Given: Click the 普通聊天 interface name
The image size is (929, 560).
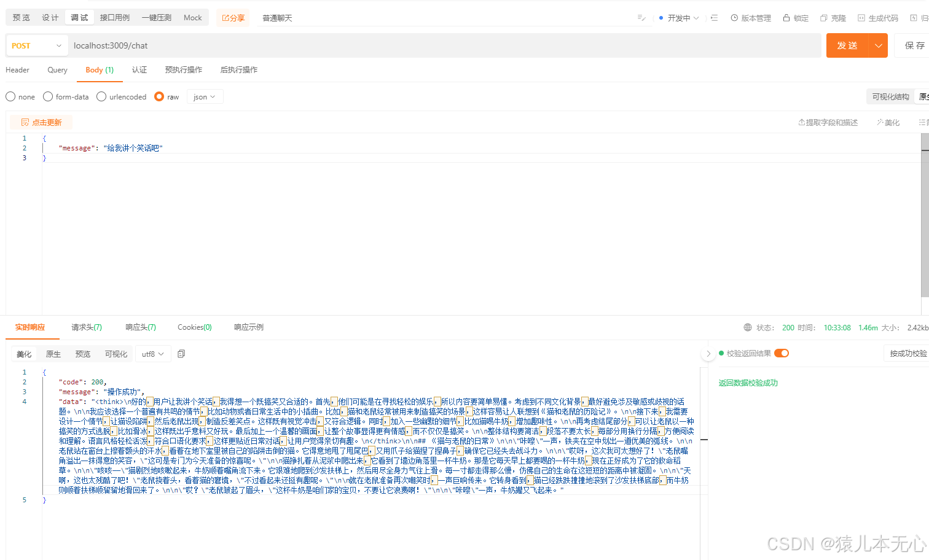Looking at the screenshot, I should point(277,18).
